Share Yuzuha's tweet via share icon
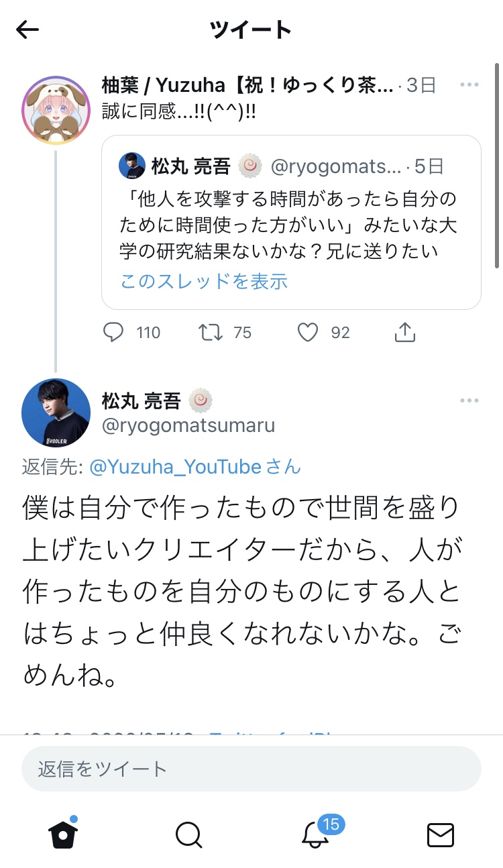503x868 pixels. 405,333
